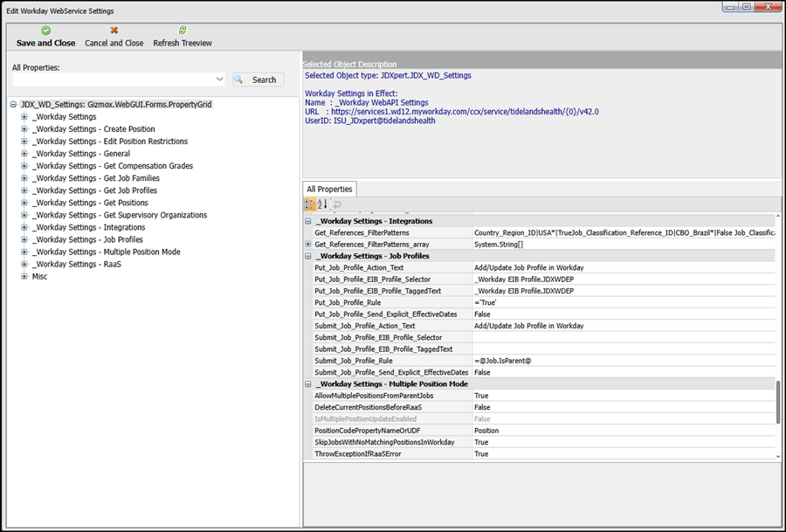
Task: Click the Submit_Job_Profile_EIB_Profile_Selector empty value field
Action: click(624, 337)
